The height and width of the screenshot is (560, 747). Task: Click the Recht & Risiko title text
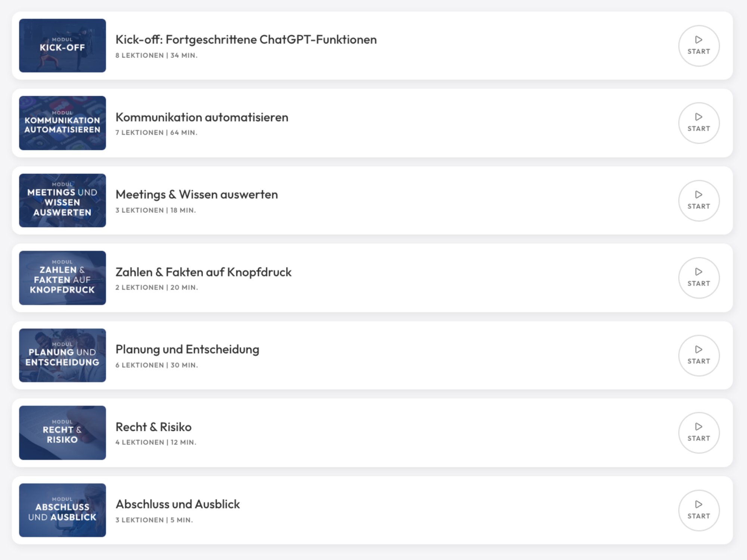tap(154, 427)
